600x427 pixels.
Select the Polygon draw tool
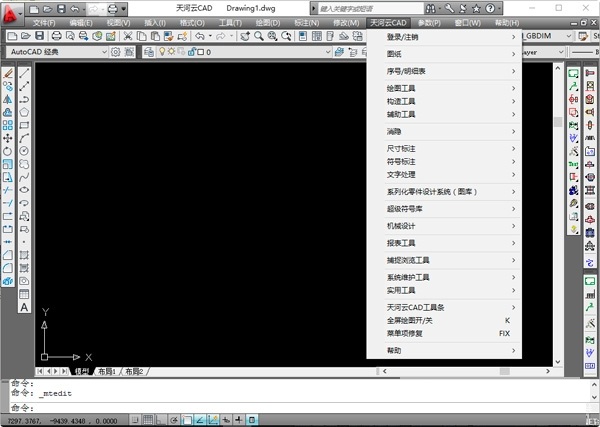pos(24,112)
